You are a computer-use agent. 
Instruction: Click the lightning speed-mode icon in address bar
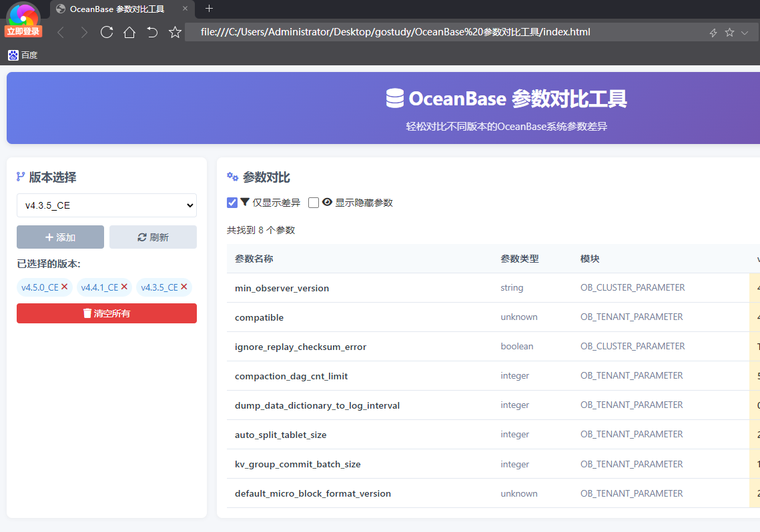coord(713,33)
